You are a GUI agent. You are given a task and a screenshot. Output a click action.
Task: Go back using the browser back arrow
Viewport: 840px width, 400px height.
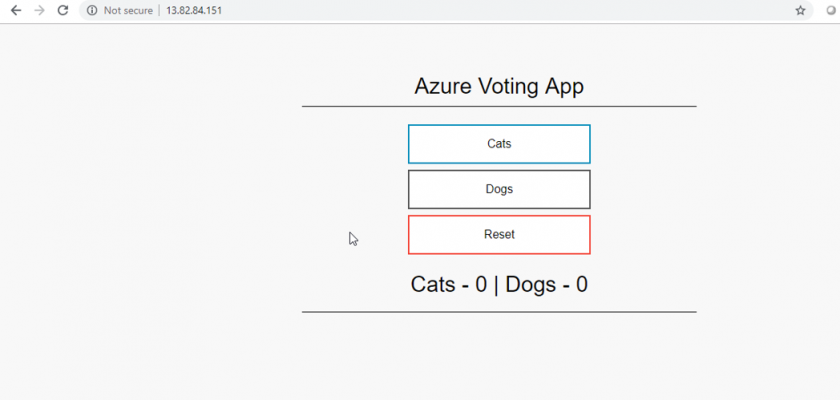(x=16, y=10)
